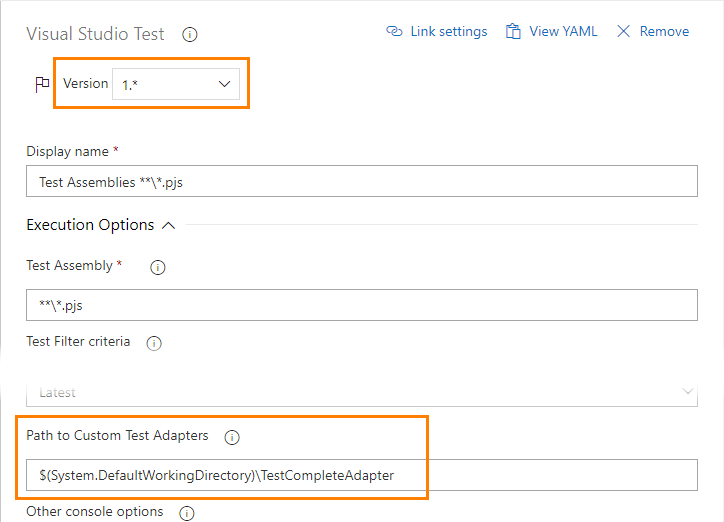Click the flag icon next to Version
The width and height of the screenshot is (724, 522).
(42, 85)
